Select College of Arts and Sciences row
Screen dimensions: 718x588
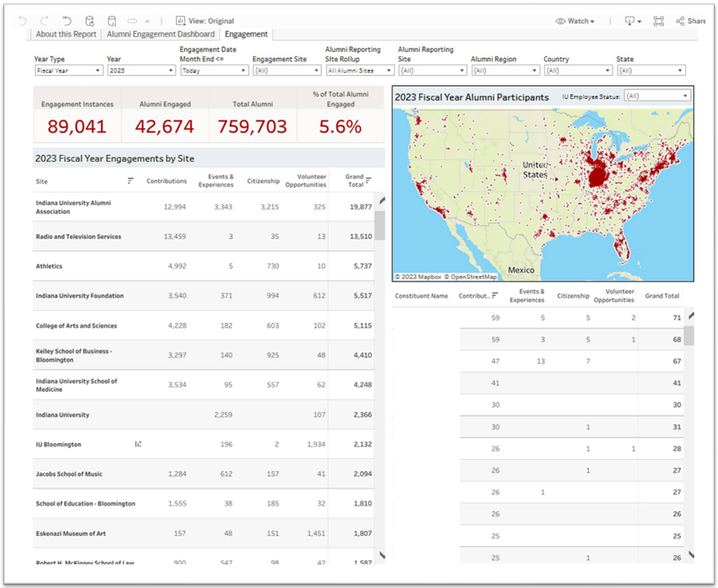203,325
